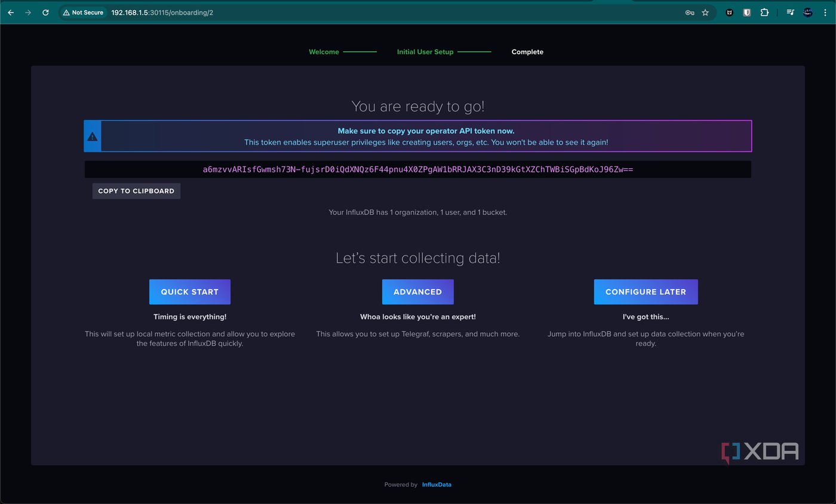
Task: Copy the token with COPY TO CLIPBOARD
Action: coord(136,191)
